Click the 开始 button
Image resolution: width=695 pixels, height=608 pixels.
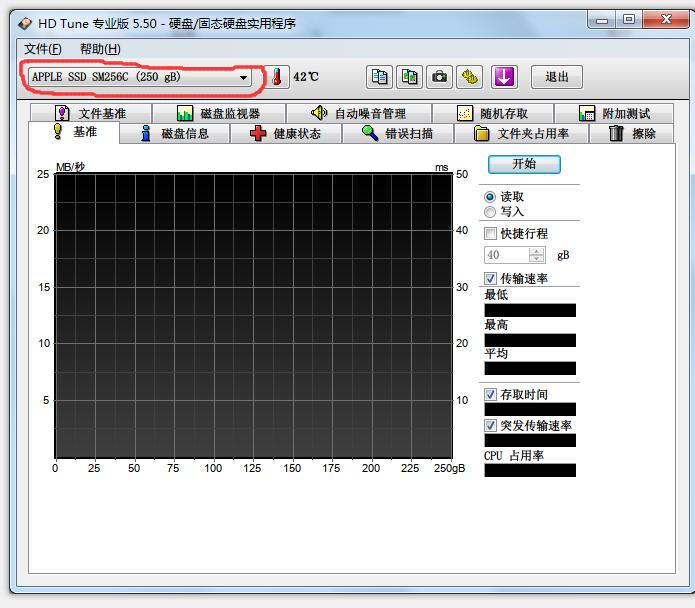(524, 164)
